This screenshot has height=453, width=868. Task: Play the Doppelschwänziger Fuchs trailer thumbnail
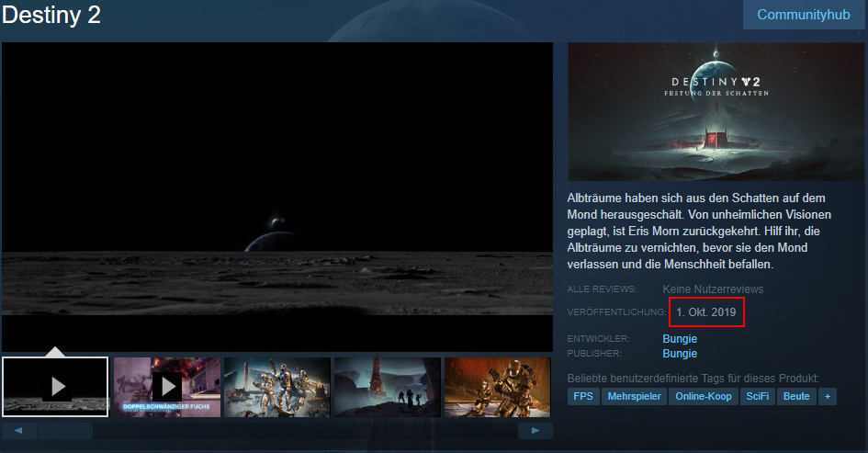[167, 387]
